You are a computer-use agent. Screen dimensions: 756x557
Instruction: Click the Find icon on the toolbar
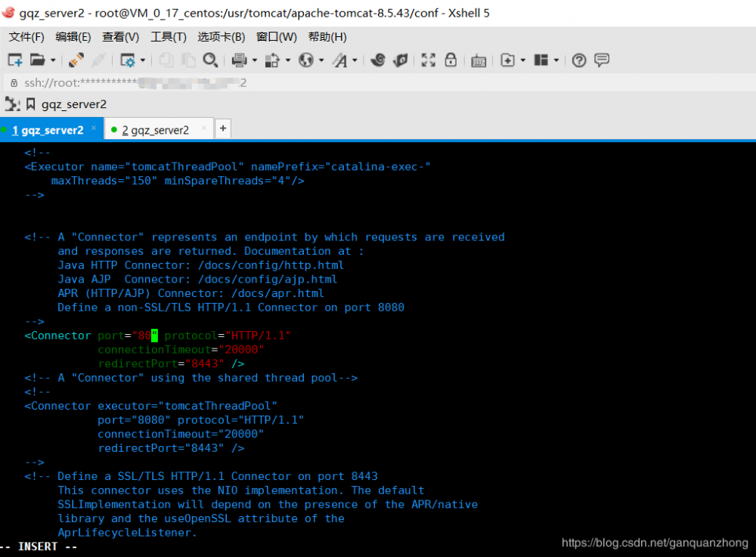[212, 60]
